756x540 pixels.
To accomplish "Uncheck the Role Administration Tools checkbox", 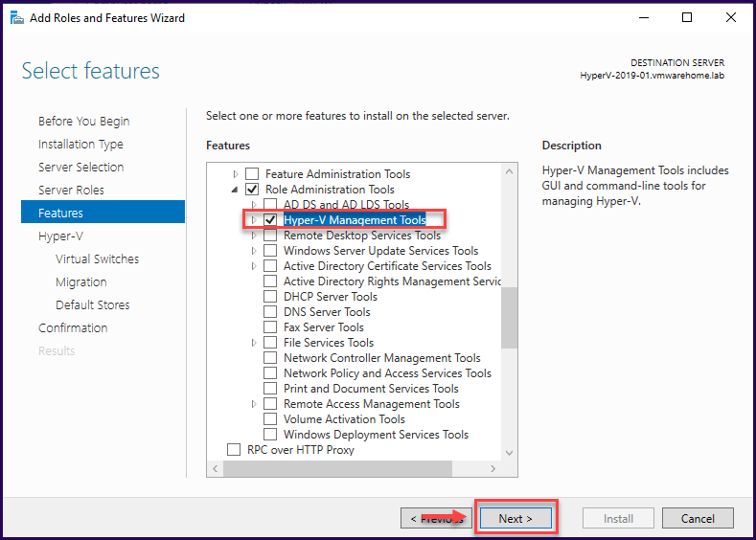I will (x=252, y=190).
